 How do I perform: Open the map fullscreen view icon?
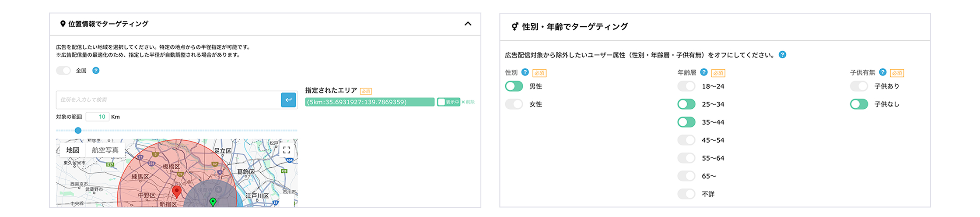pos(287,150)
